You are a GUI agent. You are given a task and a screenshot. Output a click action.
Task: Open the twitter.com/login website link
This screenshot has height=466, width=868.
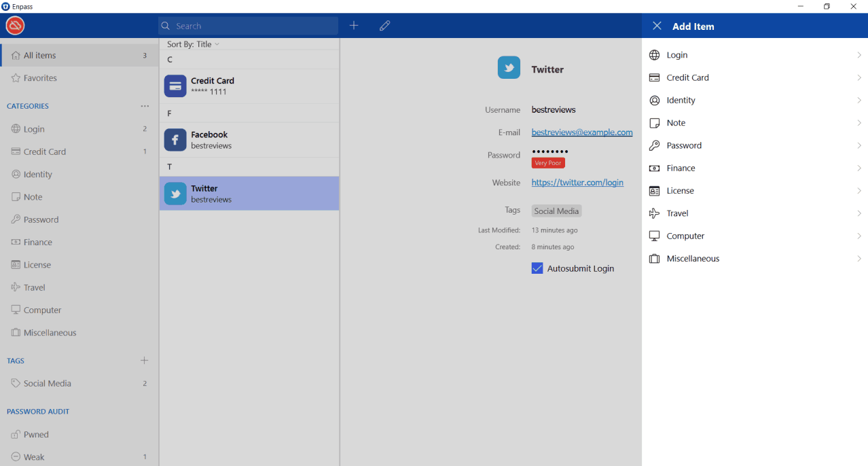coord(577,183)
